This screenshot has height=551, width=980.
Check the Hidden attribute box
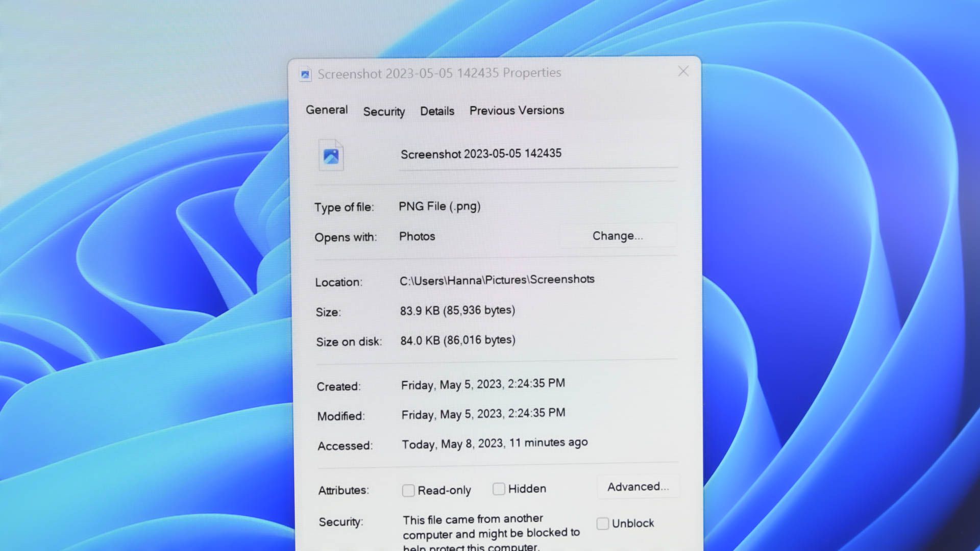tap(498, 488)
